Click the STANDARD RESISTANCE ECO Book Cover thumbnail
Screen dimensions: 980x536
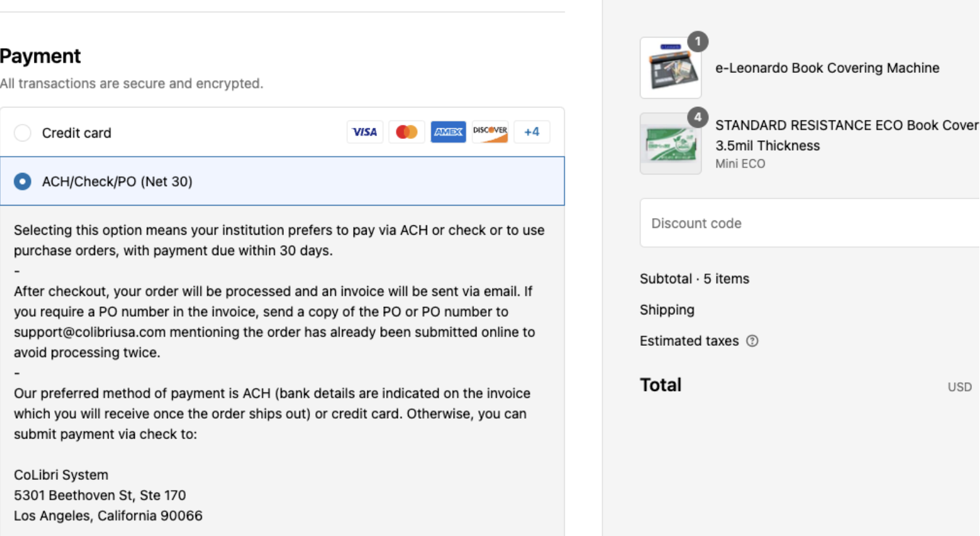tap(671, 143)
